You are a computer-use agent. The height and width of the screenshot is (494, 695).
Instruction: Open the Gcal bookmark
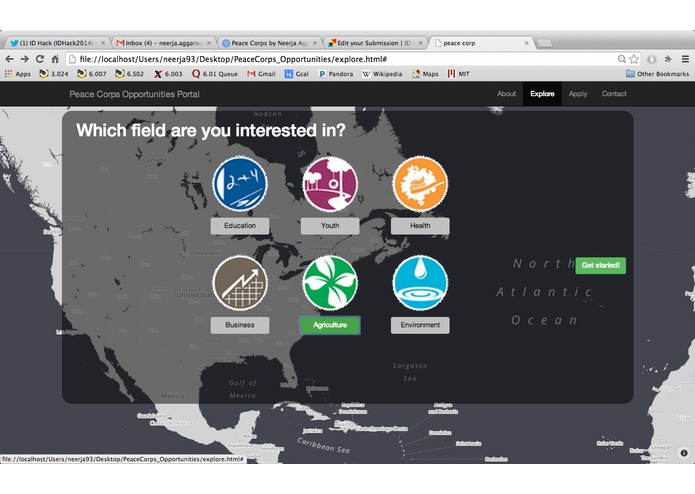coord(297,74)
